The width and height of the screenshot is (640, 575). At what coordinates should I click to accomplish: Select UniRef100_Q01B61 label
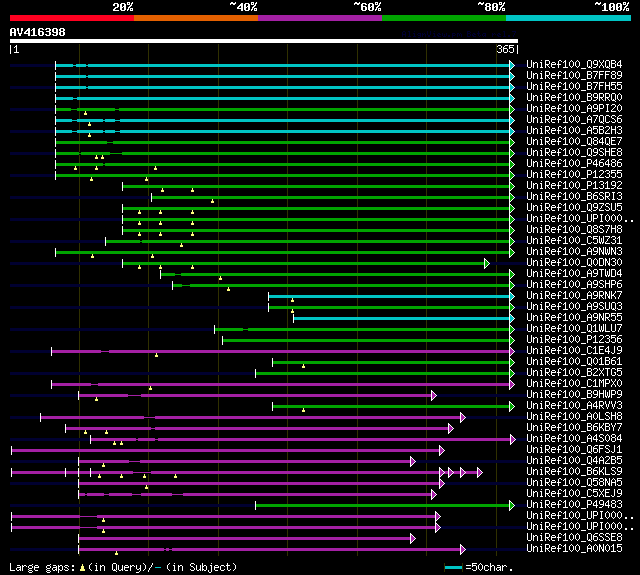(574, 362)
